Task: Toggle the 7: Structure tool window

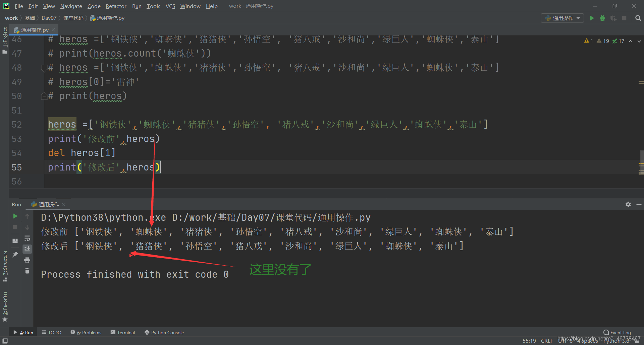Action: point(5,266)
